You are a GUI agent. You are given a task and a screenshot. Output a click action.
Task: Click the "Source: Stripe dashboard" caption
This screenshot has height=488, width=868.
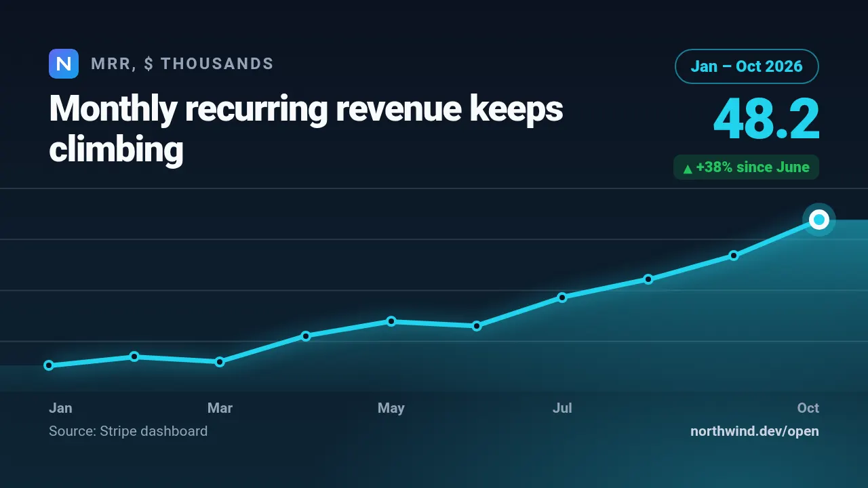pos(128,431)
